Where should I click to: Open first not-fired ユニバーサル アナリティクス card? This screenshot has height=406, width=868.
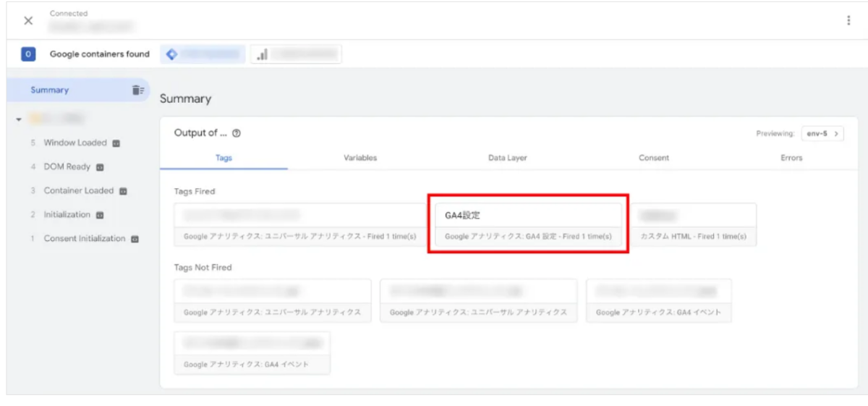[x=273, y=300]
